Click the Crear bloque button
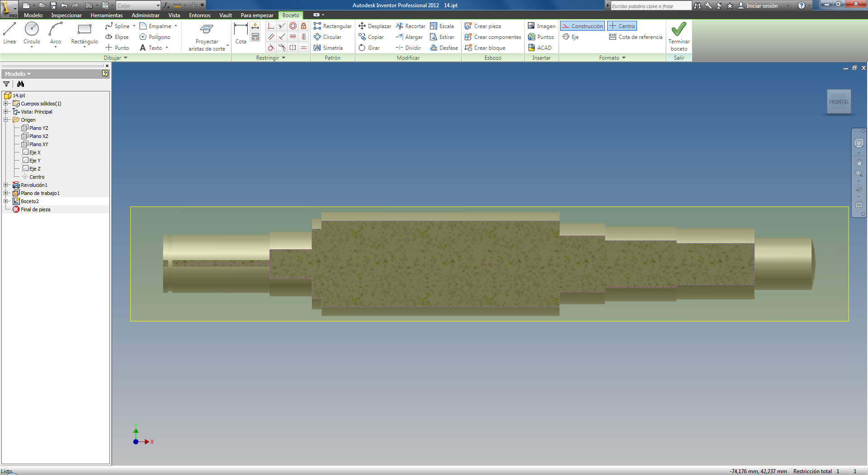Image resolution: width=868 pixels, height=475 pixels. 485,48
